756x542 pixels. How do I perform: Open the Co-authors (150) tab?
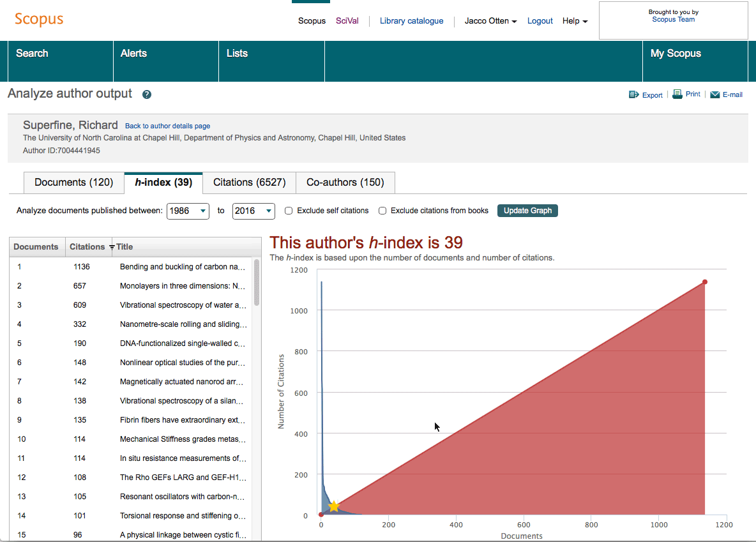coord(345,183)
